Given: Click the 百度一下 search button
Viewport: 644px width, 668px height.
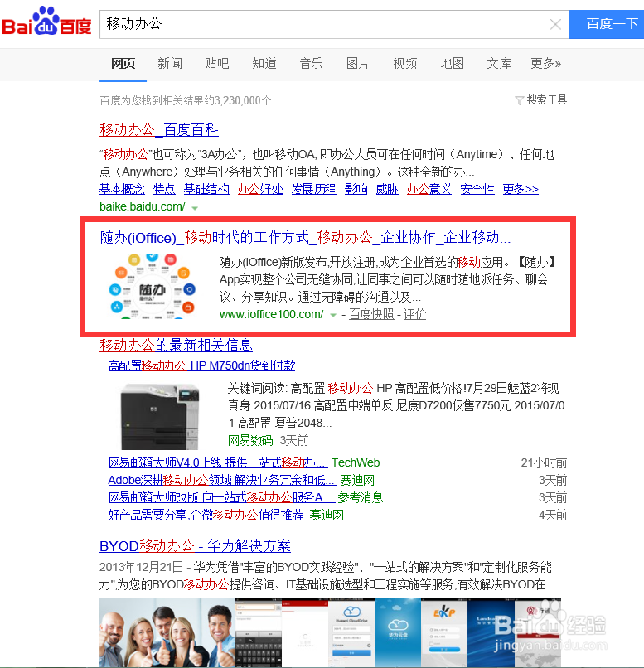Looking at the screenshot, I should [607, 24].
